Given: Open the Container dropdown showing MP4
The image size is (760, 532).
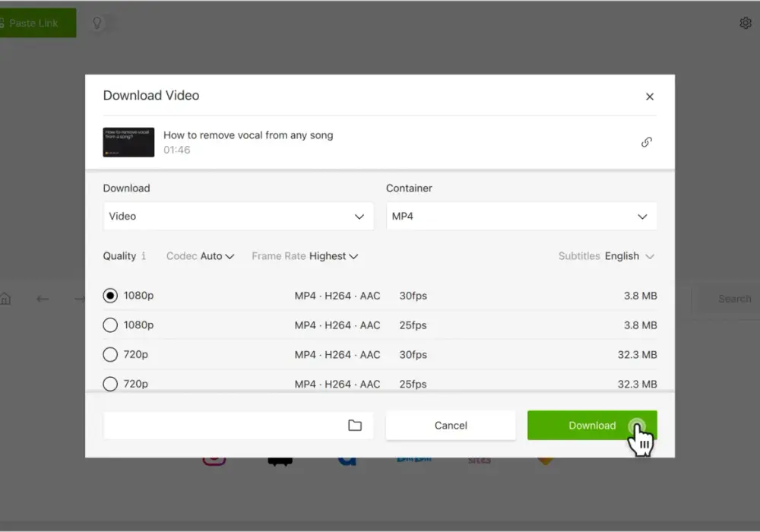Looking at the screenshot, I should [x=521, y=216].
